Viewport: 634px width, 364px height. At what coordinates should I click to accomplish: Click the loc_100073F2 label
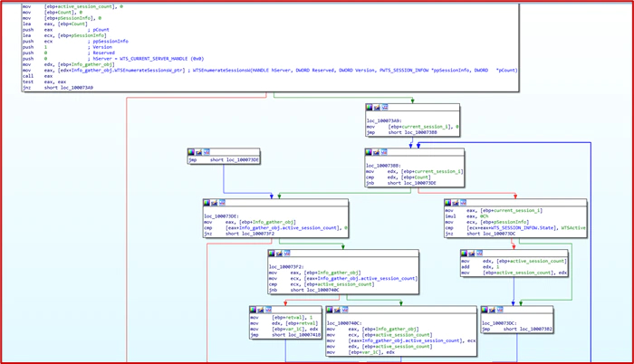point(286,267)
